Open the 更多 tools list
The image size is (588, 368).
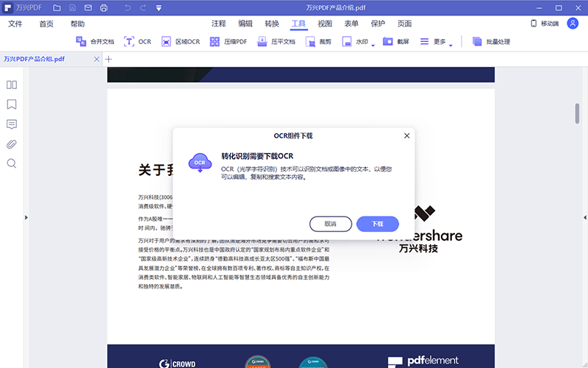[433, 41]
